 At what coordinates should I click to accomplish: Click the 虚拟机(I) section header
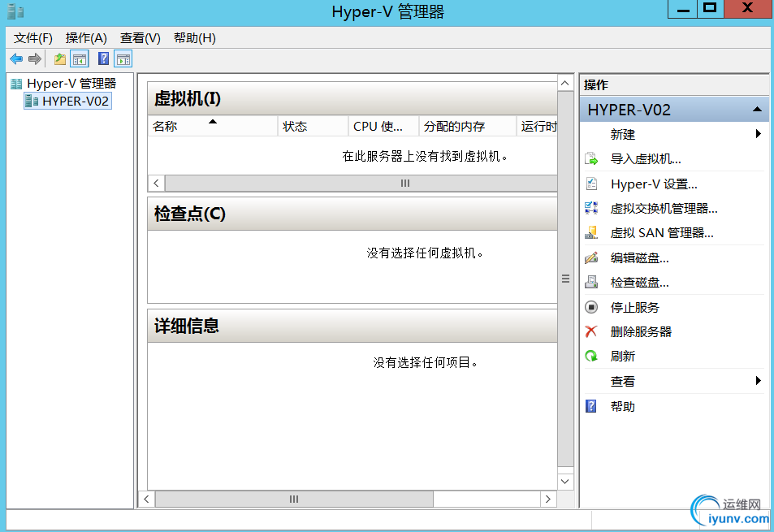[x=352, y=99]
